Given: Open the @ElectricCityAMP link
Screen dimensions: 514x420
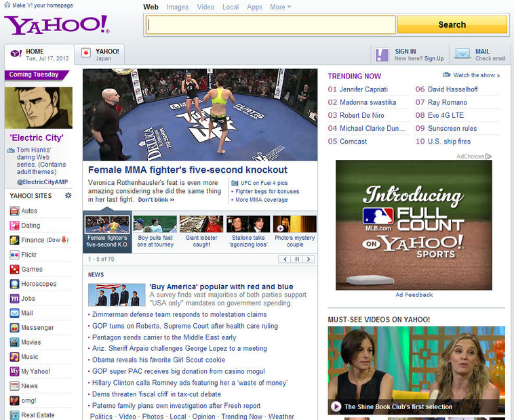Looking at the screenshot, I should tap(42, 182).
